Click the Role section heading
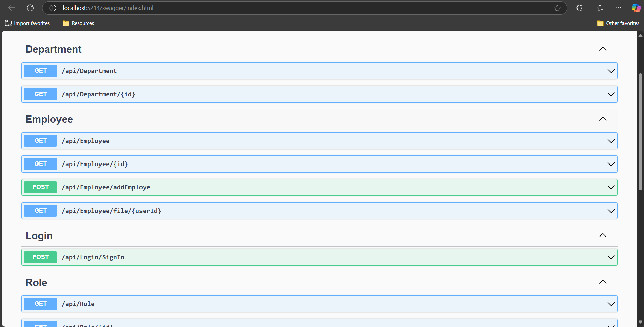The image size is (644, 327). [x=36, y=282]
